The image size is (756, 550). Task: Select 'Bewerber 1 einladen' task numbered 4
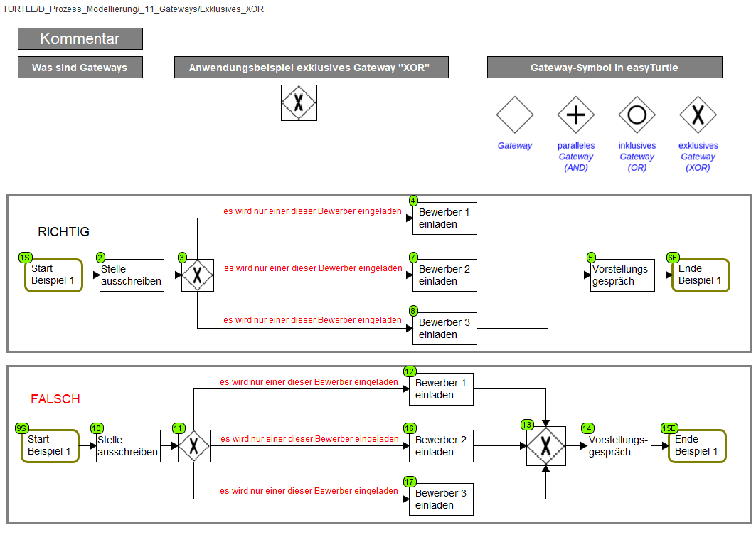click(444, 218)
